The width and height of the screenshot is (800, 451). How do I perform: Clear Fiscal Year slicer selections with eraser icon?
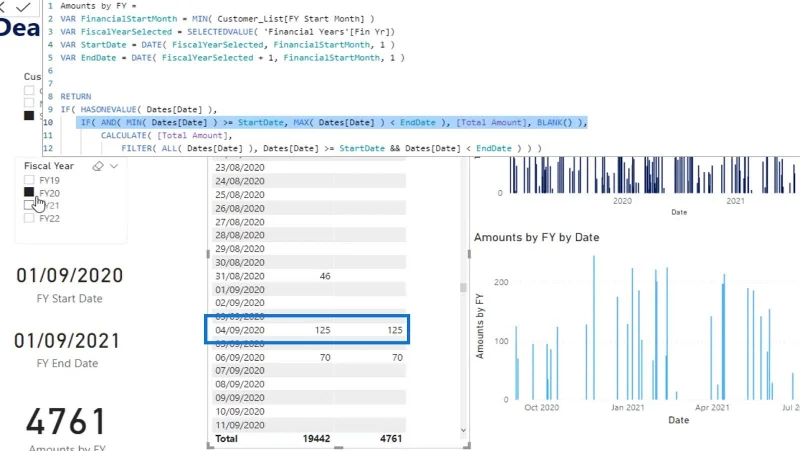[x=98, y=166]
